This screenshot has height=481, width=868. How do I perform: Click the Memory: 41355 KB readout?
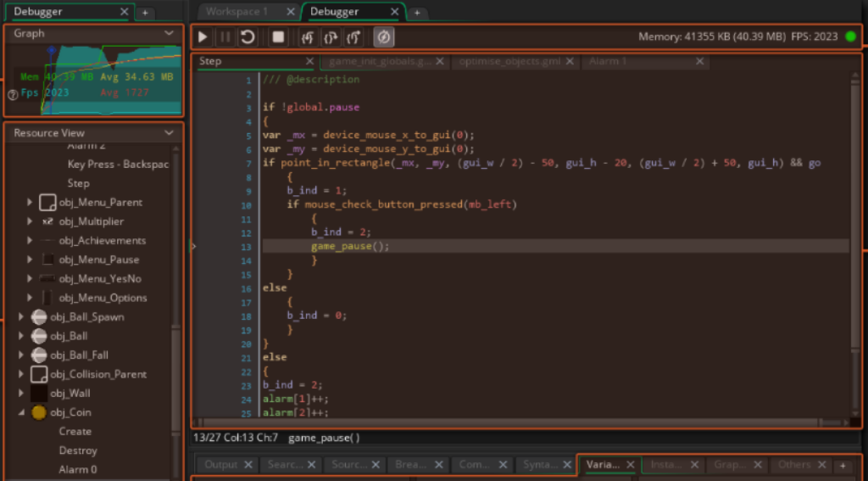[712, 37]
